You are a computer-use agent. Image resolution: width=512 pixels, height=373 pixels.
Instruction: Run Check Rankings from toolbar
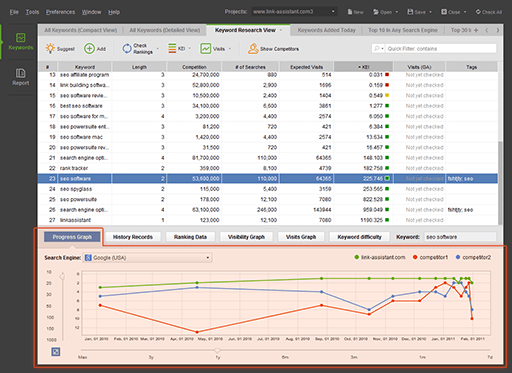click(137, 49)
